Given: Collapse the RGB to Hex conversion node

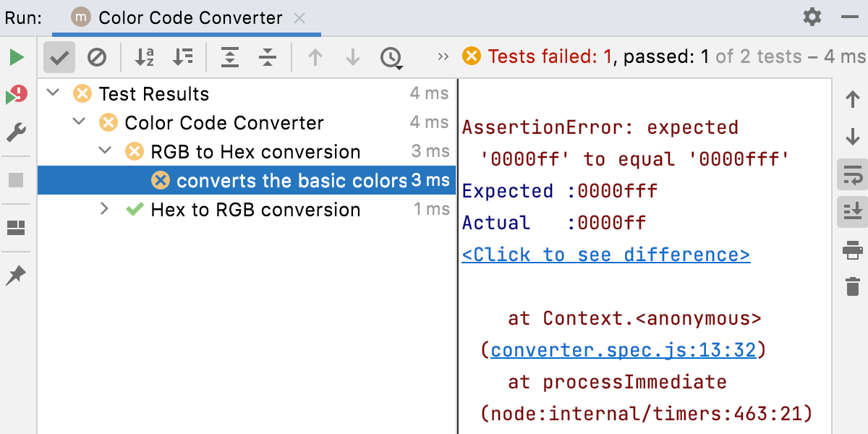Looking at the screenshot, I should pyautogui.click(x=105, y=152).
